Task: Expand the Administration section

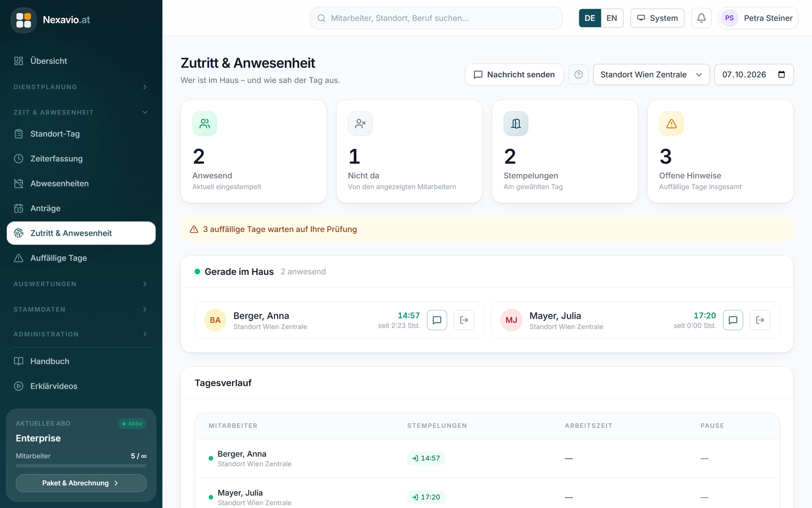Action: [x=81, y=334]
